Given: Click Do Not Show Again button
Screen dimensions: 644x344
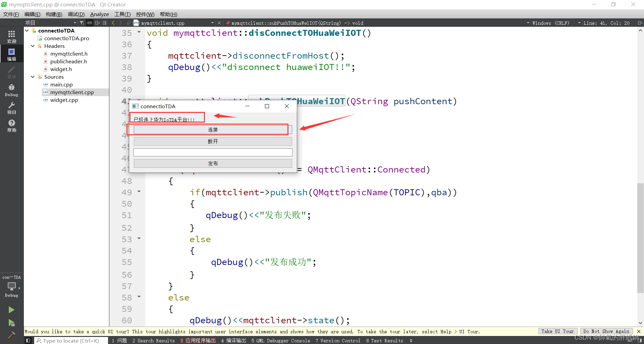Looking at the screenshot, I should tap(606, 331).
